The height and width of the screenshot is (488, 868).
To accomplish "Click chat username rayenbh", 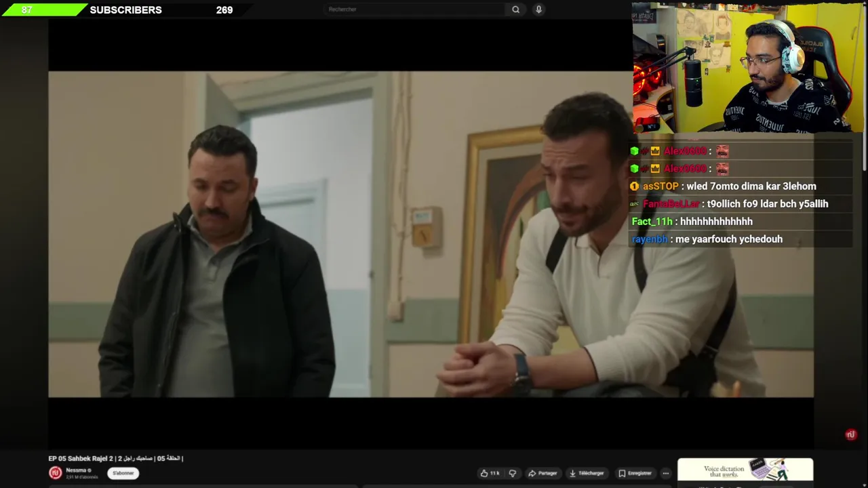I will click(650, 239).
